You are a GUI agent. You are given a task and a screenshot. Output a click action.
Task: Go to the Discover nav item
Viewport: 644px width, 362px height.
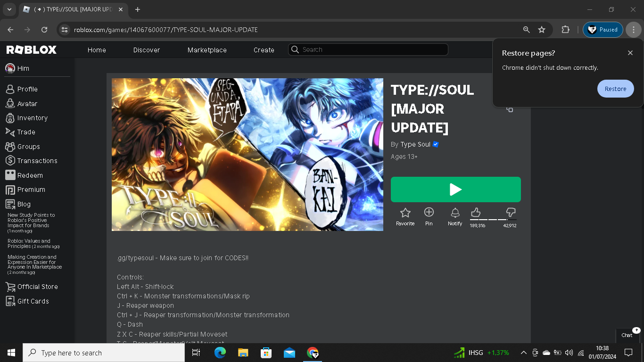coord(147,50)
